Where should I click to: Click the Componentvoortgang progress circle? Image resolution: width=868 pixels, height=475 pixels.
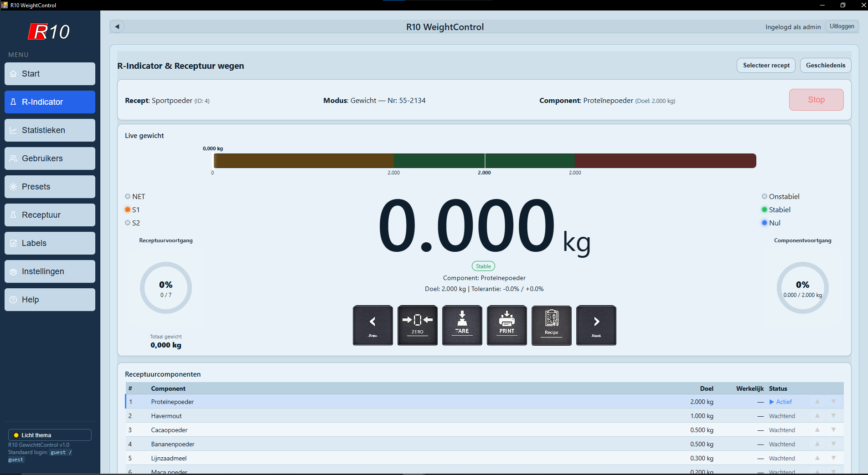point(802,288)
